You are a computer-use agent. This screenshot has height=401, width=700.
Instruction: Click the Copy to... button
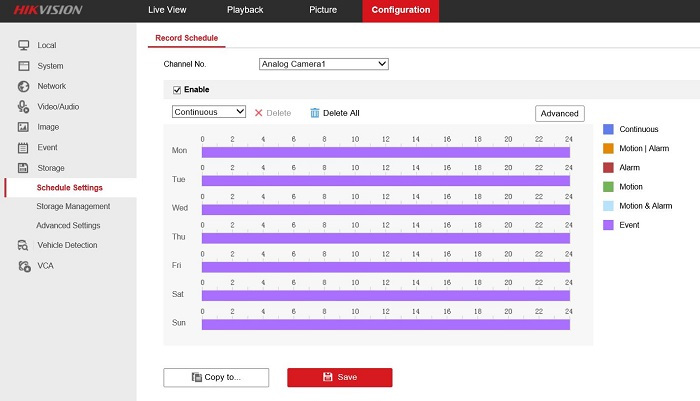tap(216, 377)
